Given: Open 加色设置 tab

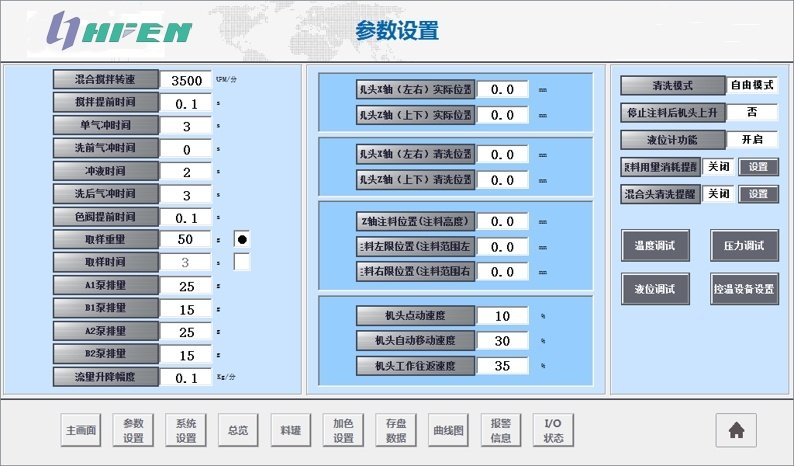Looking at the screenshot, I should click(343, 431).
